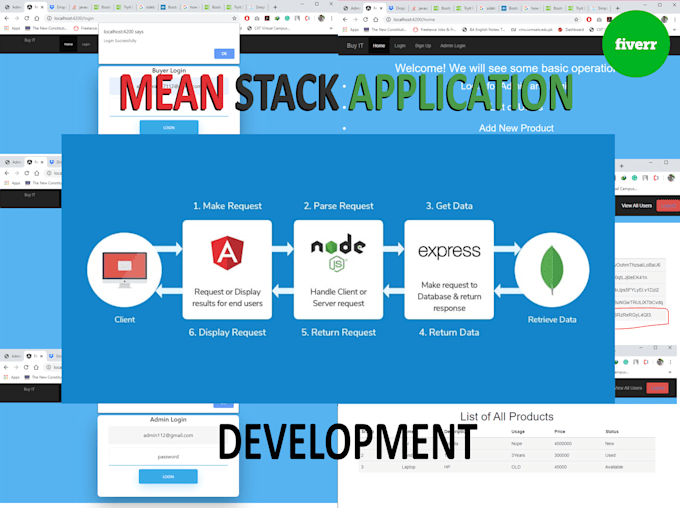Open Chrome menu dots in top-left window
The image size is (680, 508).
coord(332,18)
